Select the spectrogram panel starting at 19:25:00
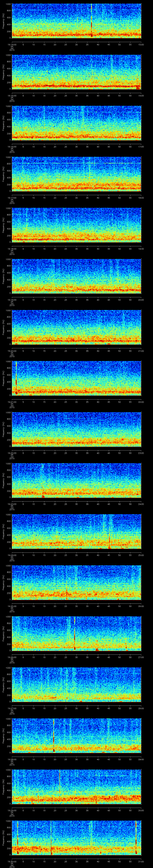 [x=77, y=583]
